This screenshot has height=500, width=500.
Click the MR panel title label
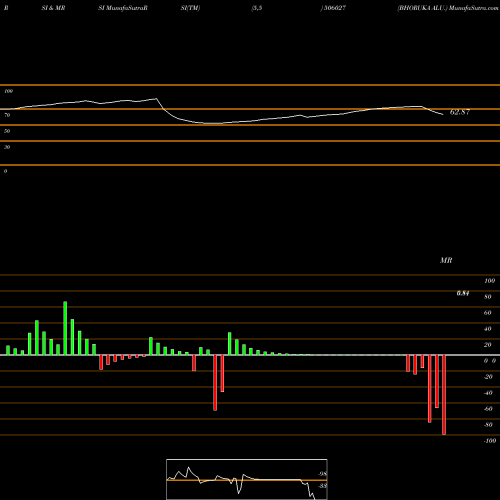446,260
